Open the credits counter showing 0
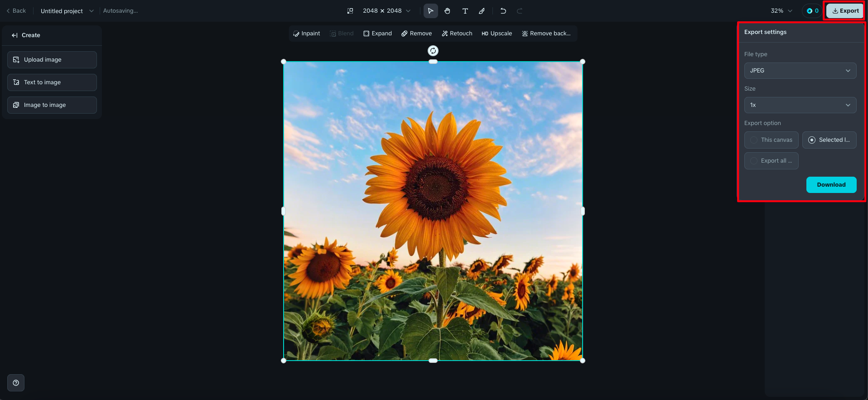The height and width of the screenshot is (400, 868). pyautogui.click(x=812, y=11)
